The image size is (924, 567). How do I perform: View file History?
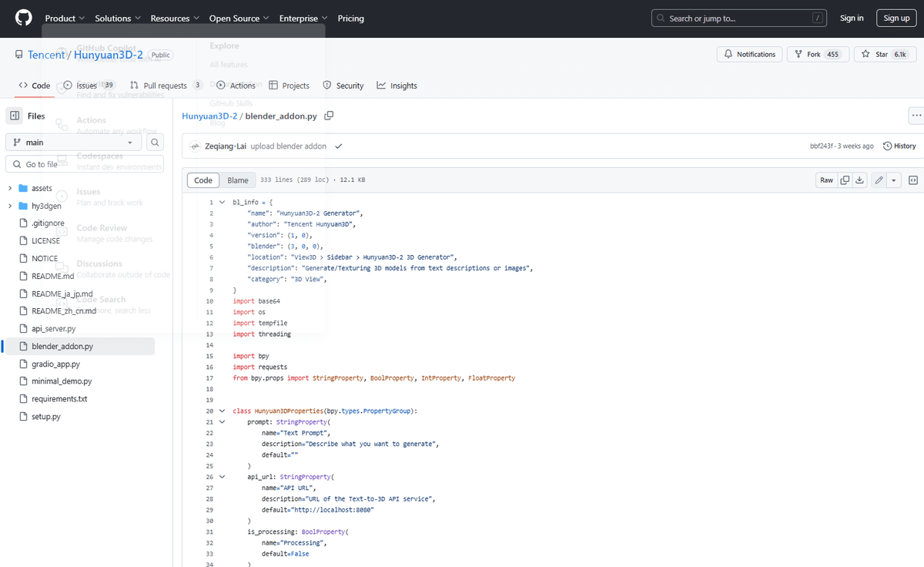coord(899,146)
